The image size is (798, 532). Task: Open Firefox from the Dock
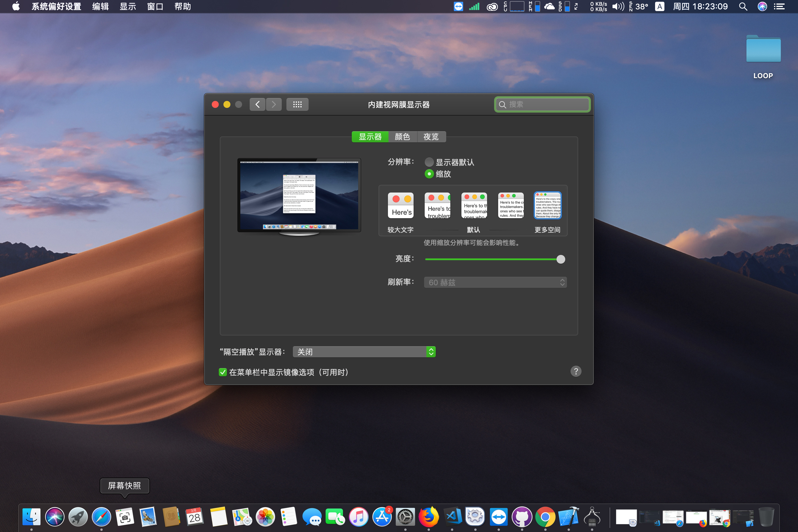428,517
